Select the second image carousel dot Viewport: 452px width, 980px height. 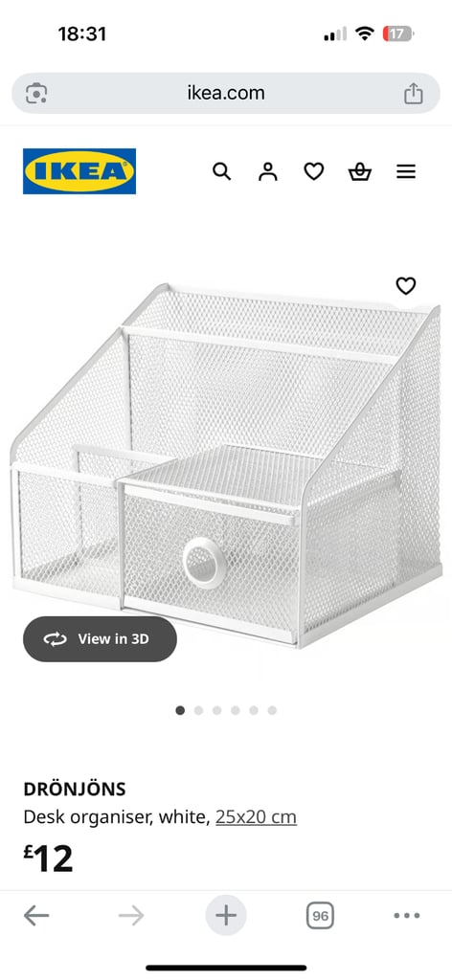click(198, 710)
